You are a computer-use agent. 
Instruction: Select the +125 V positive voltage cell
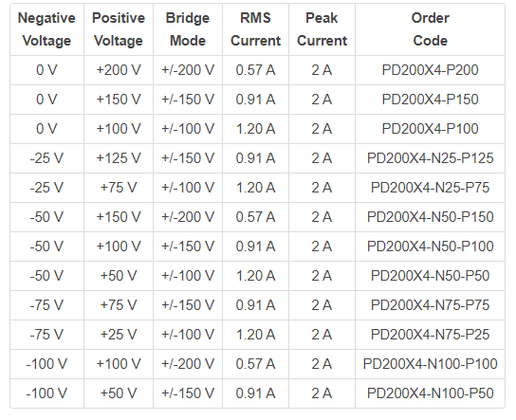pyautogui.click(x=119, y=158)
